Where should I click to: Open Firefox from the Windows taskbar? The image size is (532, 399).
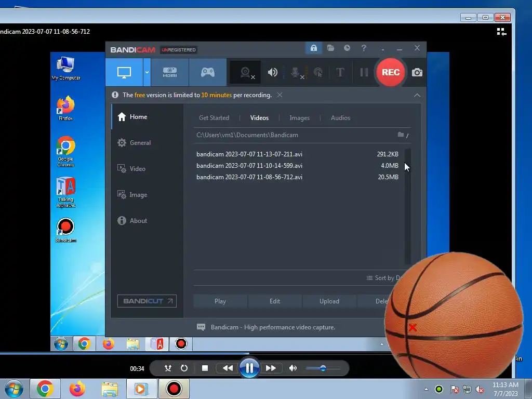pos(77,389)
